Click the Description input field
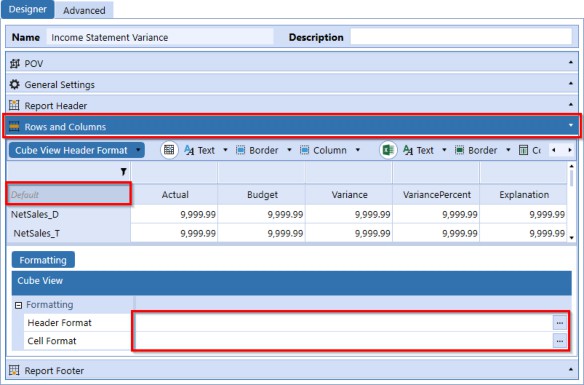 tap(461, 37)
